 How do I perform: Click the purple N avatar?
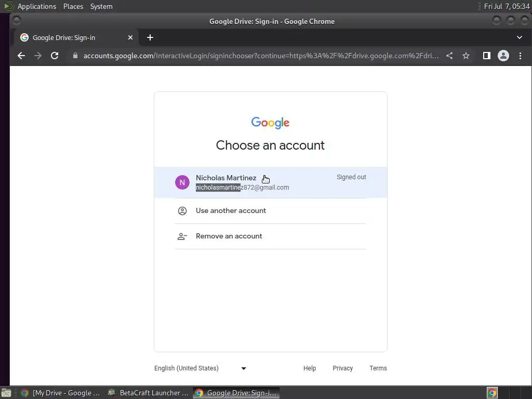(x=182, y=182)
